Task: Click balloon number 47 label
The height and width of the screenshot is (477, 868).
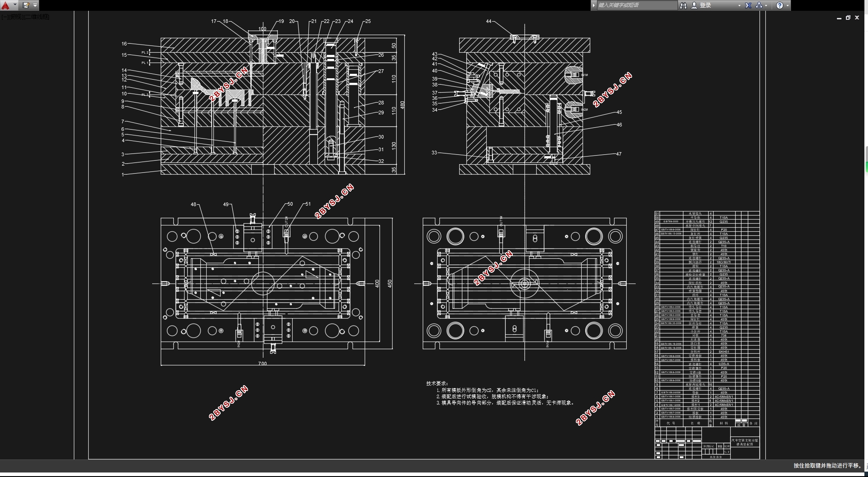Action: pos(619,154)
